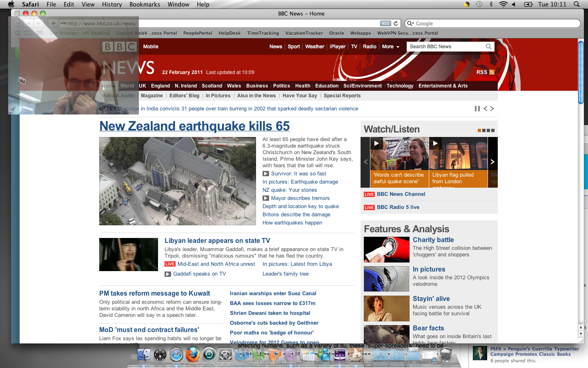588x368 pixels.
Task: Expand the More dropdown in BBC navigation
Action: point(390,47)
